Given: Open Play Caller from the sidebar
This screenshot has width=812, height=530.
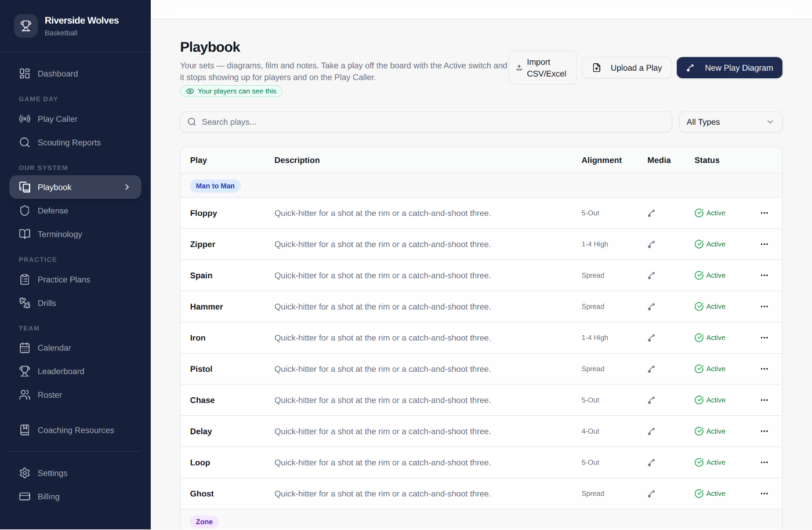Looking at the screenshot, I should pyautogui.click(x=75, y=119).
